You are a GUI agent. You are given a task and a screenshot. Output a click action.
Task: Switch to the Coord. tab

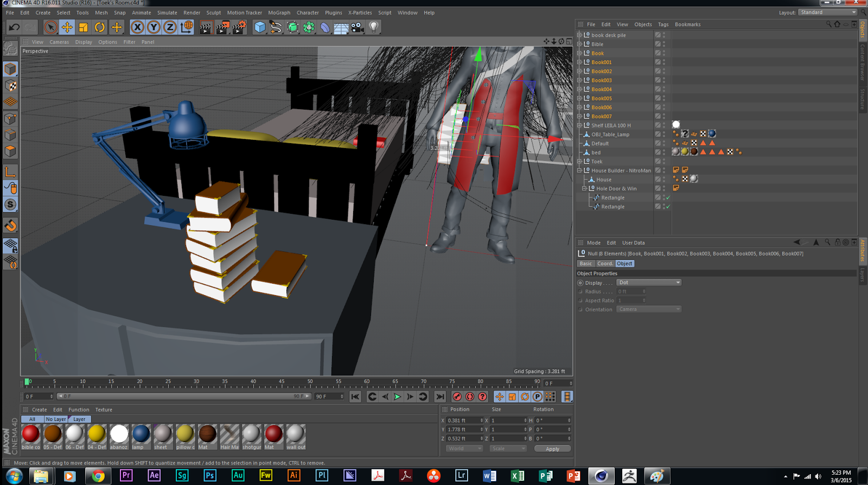click(605, 264)
